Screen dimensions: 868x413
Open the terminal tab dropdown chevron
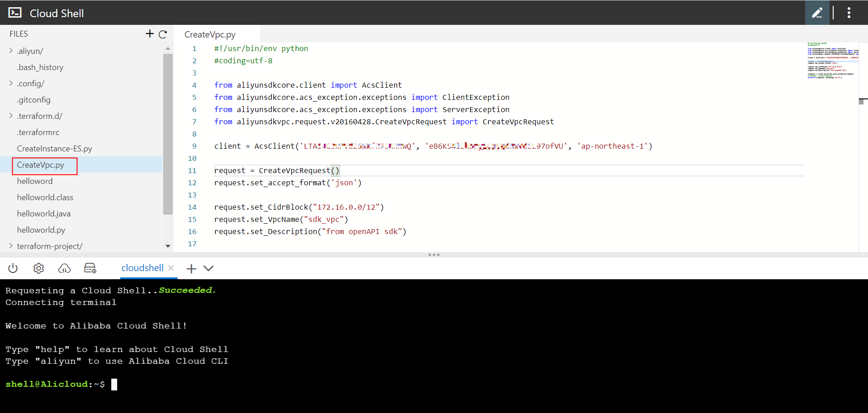(x=208, y=268)
